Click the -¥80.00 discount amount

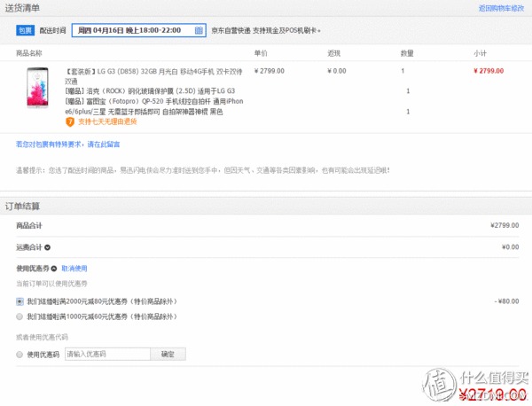(x=506, y=301)
